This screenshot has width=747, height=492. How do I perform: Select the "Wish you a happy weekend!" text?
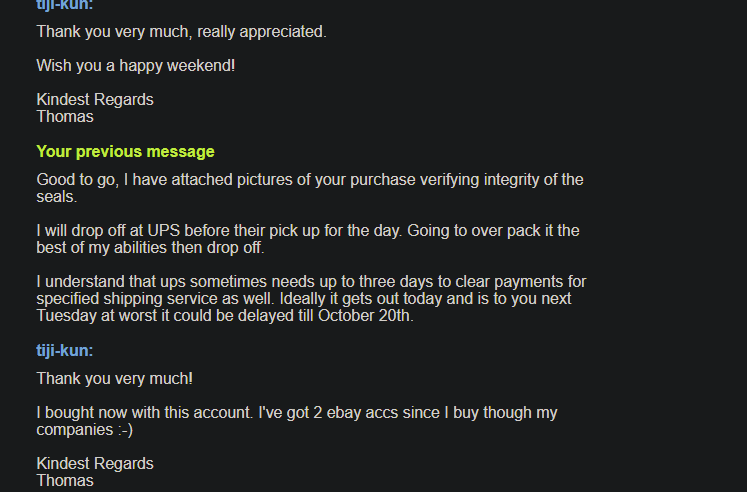[x=136, y=66]
